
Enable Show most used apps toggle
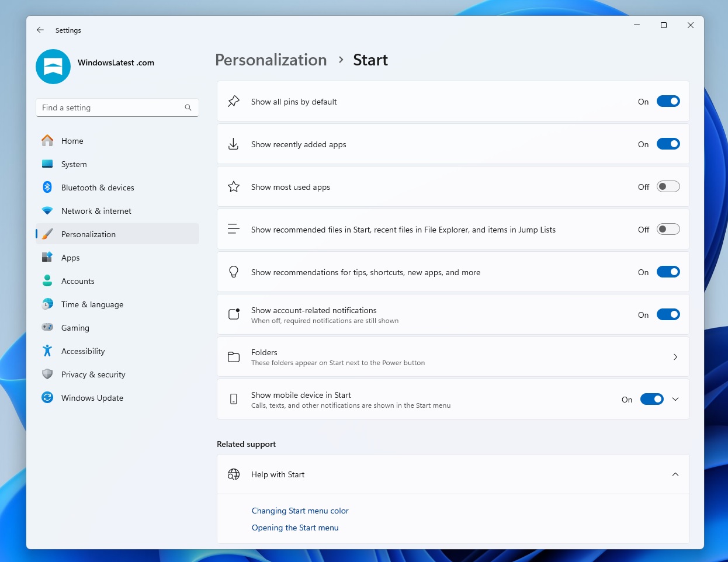tap(668, 187)
